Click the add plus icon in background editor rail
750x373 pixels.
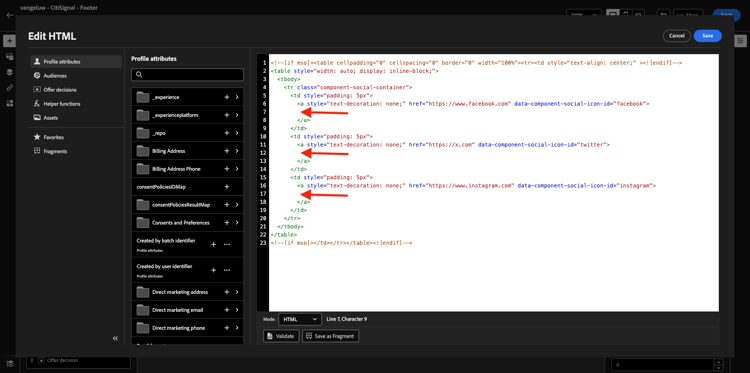click(10, 41)
